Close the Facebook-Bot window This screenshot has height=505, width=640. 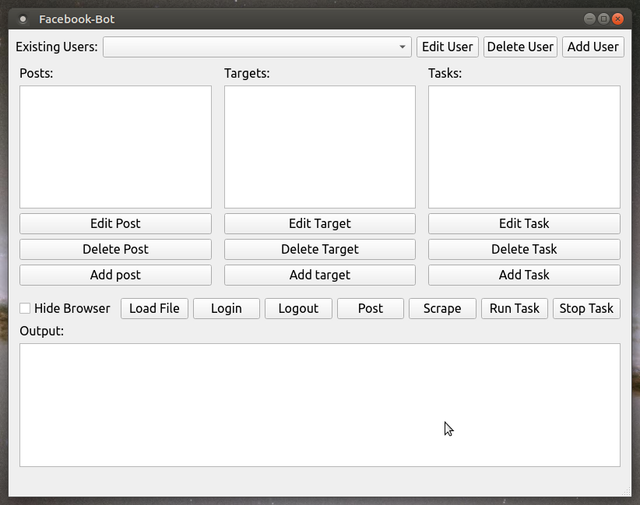pyautogui.click(x=618, y=19)
